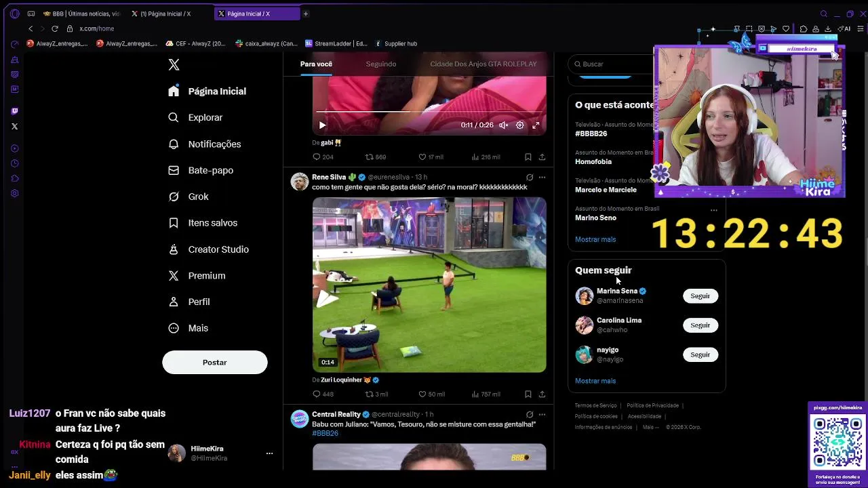Image resolution: width=868 pixels, height=488 pixels.
Task: Click the X logo in the sidebar
Action: click(x=174, y=64)
